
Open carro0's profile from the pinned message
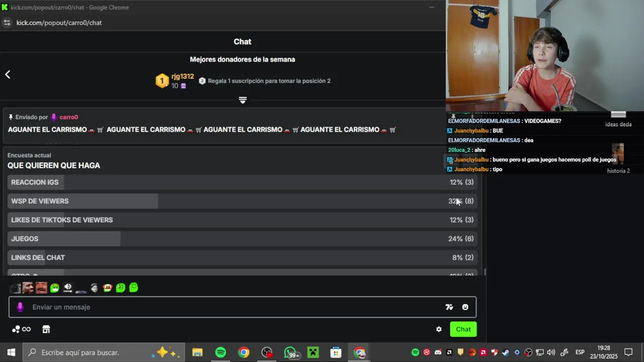(x=68, y=117)
